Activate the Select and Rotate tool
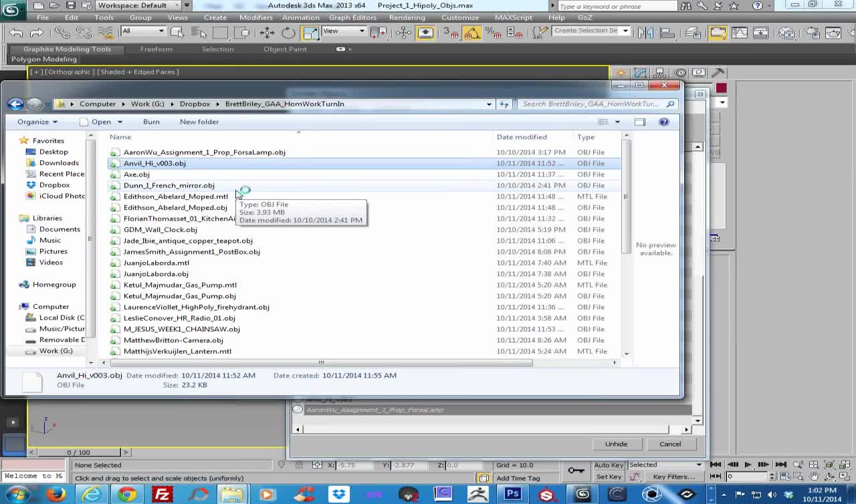Image resolution: width=856 pixels, height=504 pixels. (288, 32)
